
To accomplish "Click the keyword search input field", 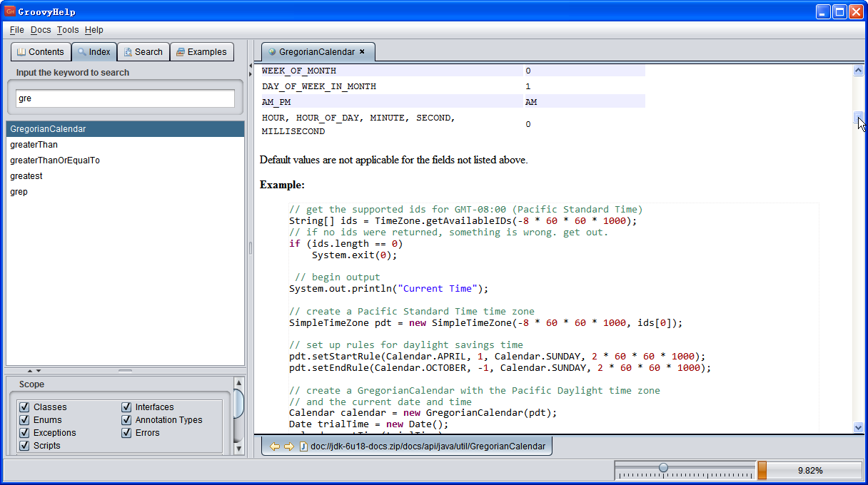I will coord(125,98).
